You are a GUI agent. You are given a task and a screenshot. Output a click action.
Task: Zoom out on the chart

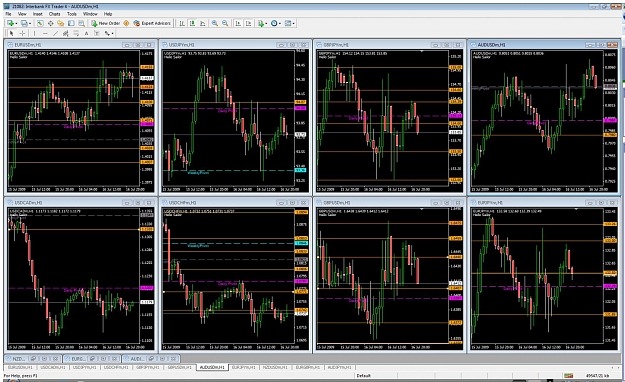225,24
